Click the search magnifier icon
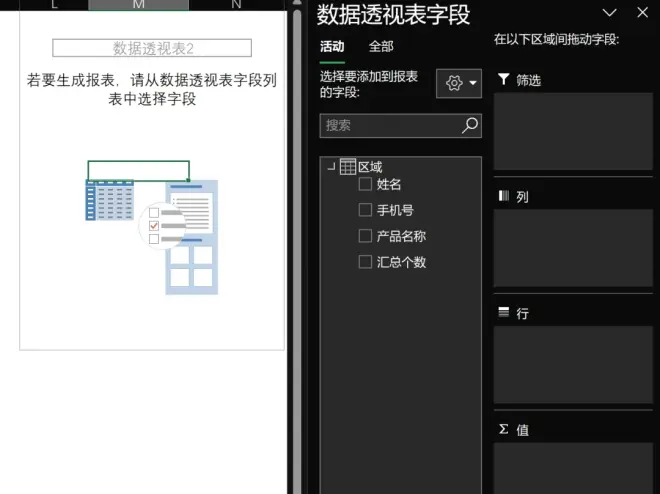Screen dimensions: 660x494 [470, 125]
